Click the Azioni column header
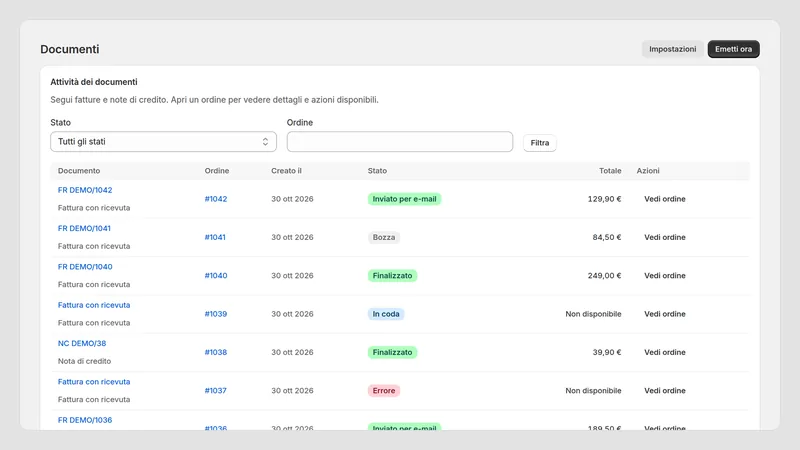Image resolution: width=800 pixels, height=450 pixels. [648, 171]
